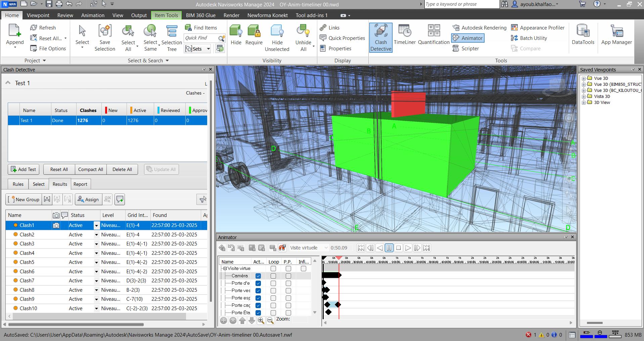This screenshot has height=341, width=644.
Task: Expand the Vue 3D viewpoint folder
Action: [584, 78]
